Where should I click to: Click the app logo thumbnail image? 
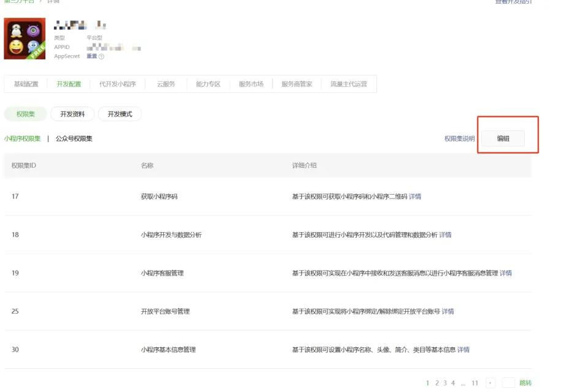click(25, 39)
